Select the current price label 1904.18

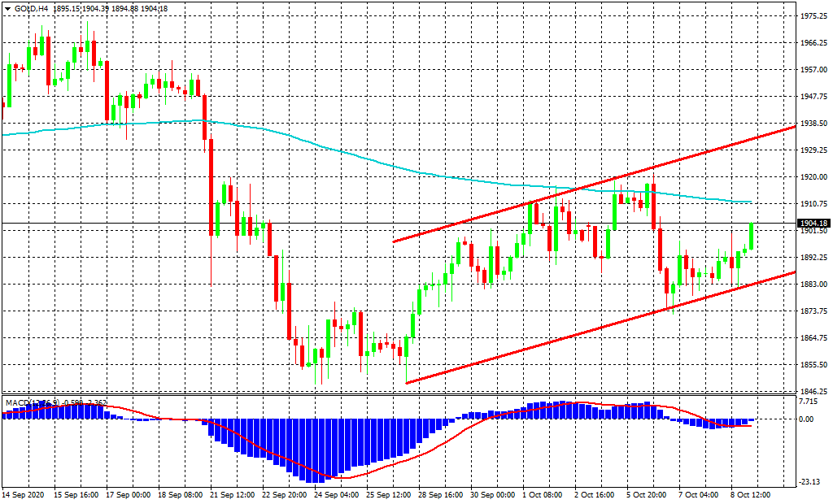tap(813, 224)
